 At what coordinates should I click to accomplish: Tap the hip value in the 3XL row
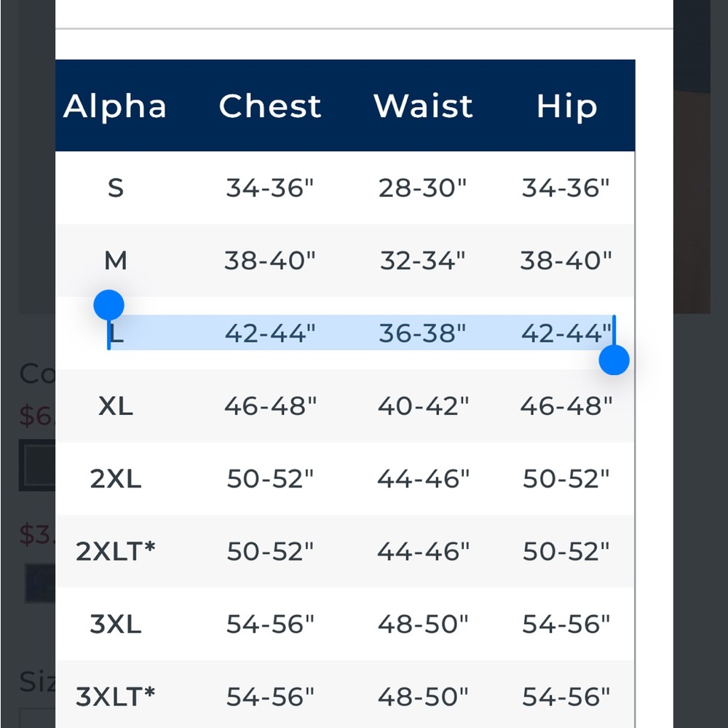pos(566,625)
